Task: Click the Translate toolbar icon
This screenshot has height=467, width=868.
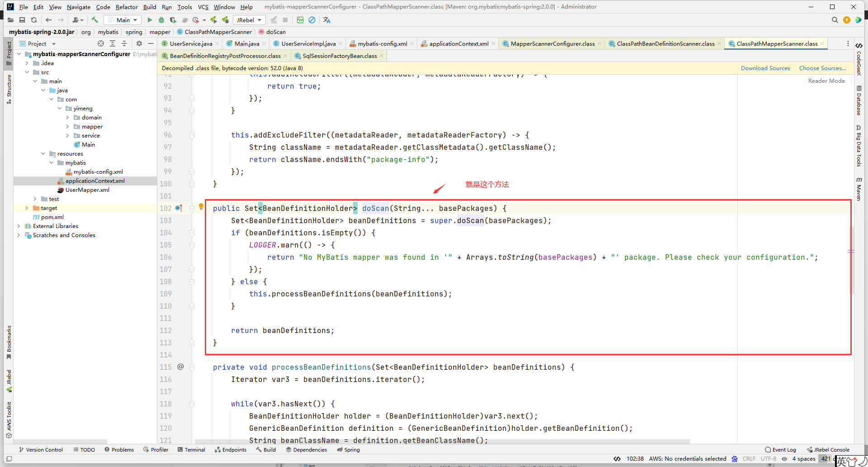Action: [327, 20]
